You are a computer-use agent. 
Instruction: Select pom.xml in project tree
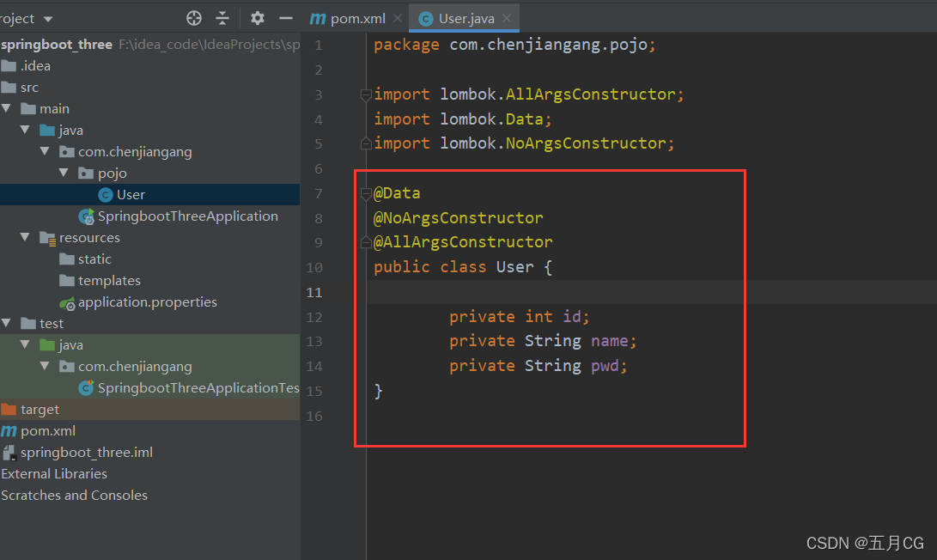tap(48, 431)
